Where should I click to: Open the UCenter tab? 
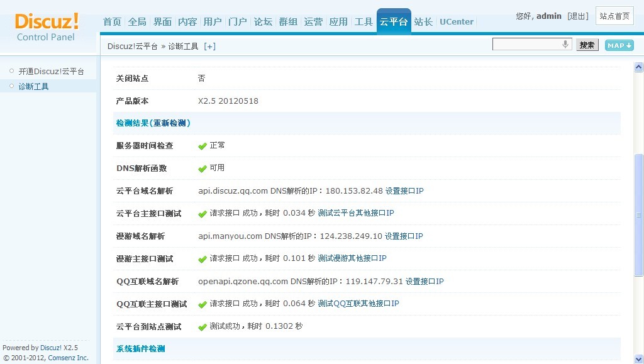457,22
